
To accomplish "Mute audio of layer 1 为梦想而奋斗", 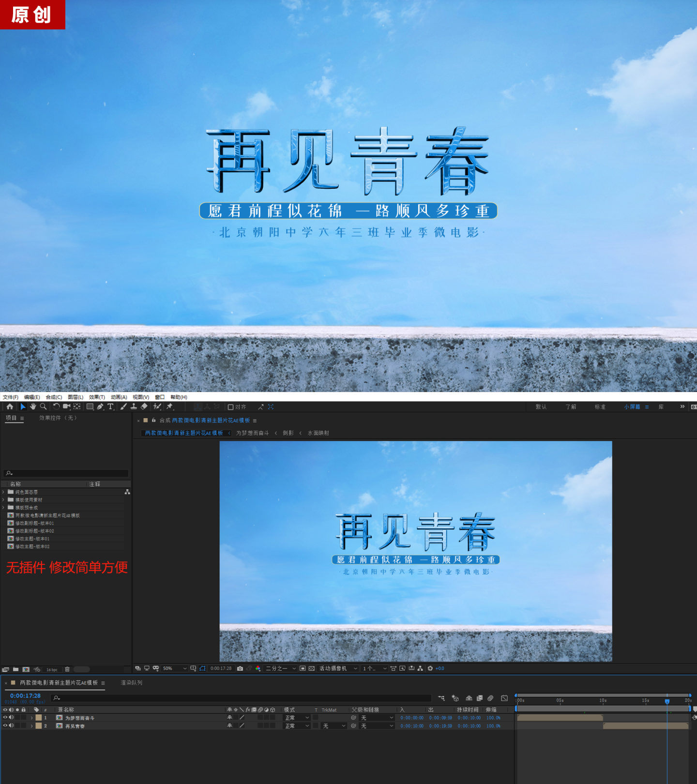I will point(12,718).
